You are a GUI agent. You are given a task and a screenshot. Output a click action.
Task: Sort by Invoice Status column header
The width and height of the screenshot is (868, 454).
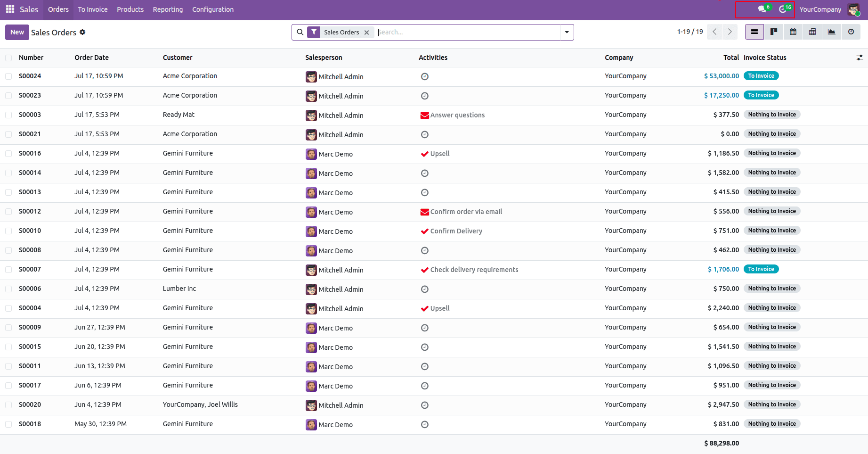[765, 58]
